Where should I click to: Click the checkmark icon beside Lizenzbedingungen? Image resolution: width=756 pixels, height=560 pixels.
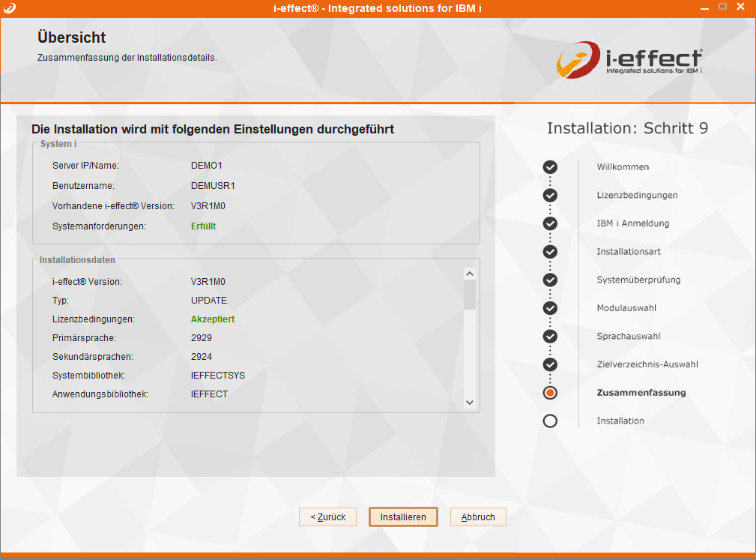[550, 196]
